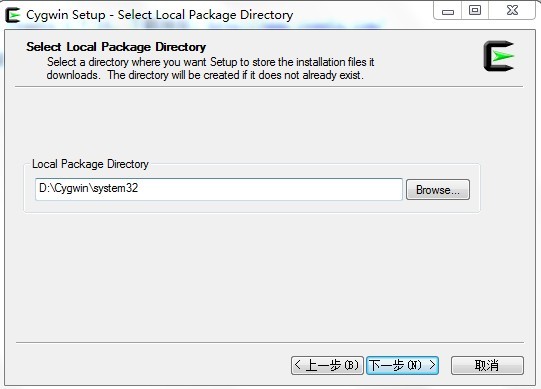
Task: Maximize the Cygwin Setup window
Action: click(475, 10)
